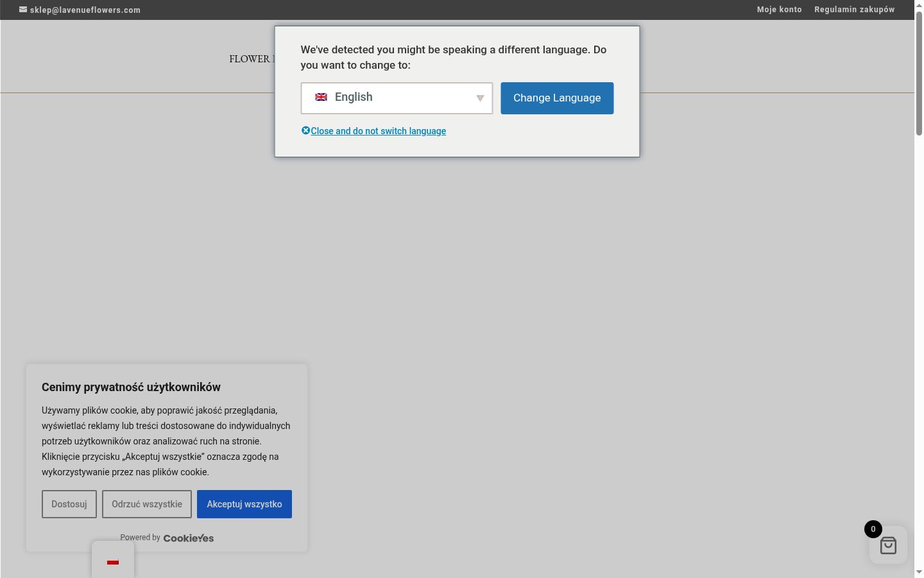This screenshot has width=924, height=578.
Task: Click Dostosuj cookie settings button
Action: coord(69,504)
